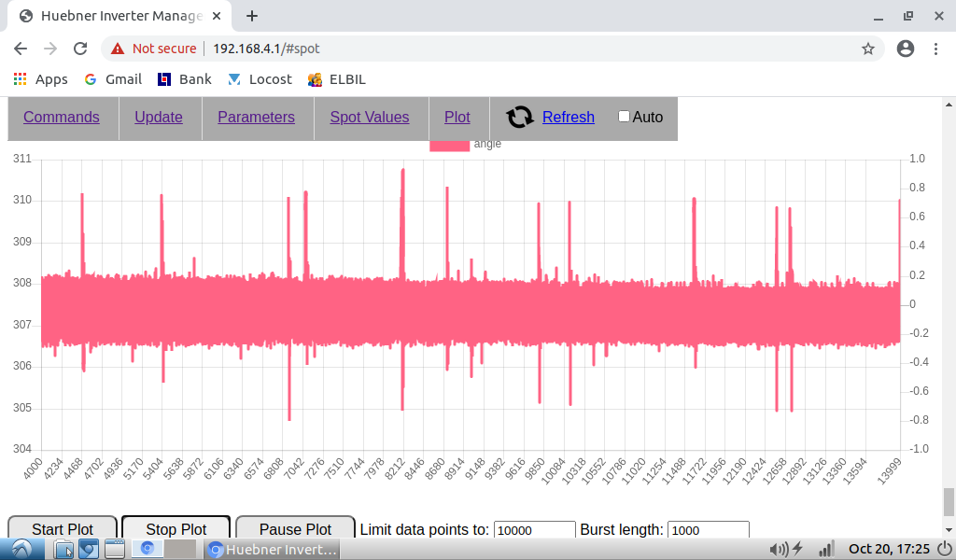
Task: Click the network signal icon in tray
Action: 825,549
